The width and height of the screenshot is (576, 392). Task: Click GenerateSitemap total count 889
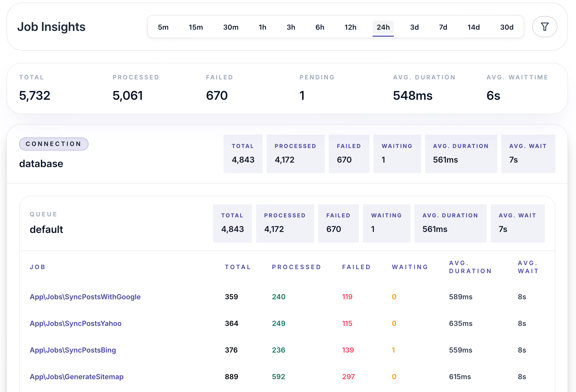(231, 377)
